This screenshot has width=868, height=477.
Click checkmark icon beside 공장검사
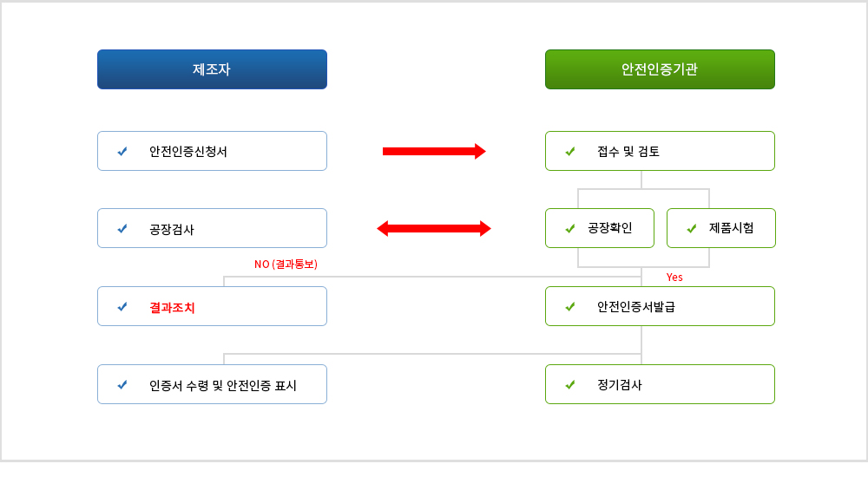point(122,229)
